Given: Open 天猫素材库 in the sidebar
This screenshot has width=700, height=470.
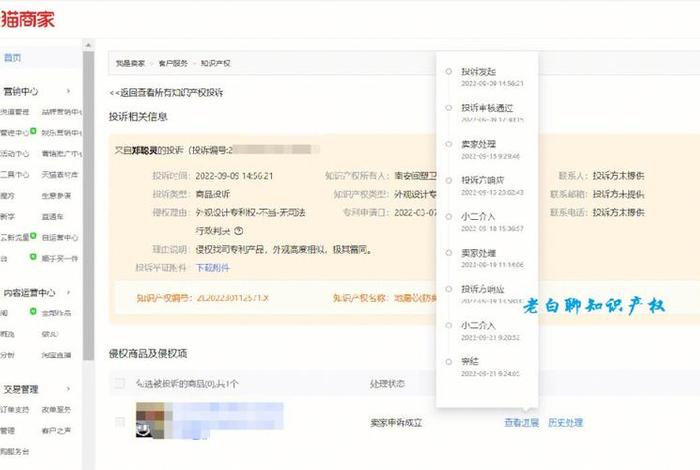Looking at the screenshot, I should point(59,175).
